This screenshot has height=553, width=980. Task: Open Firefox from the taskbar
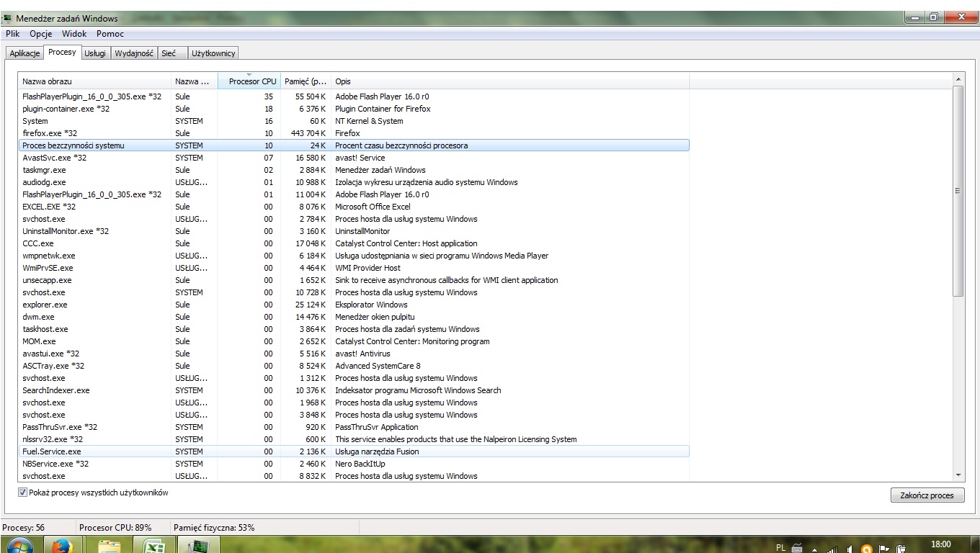63,547
